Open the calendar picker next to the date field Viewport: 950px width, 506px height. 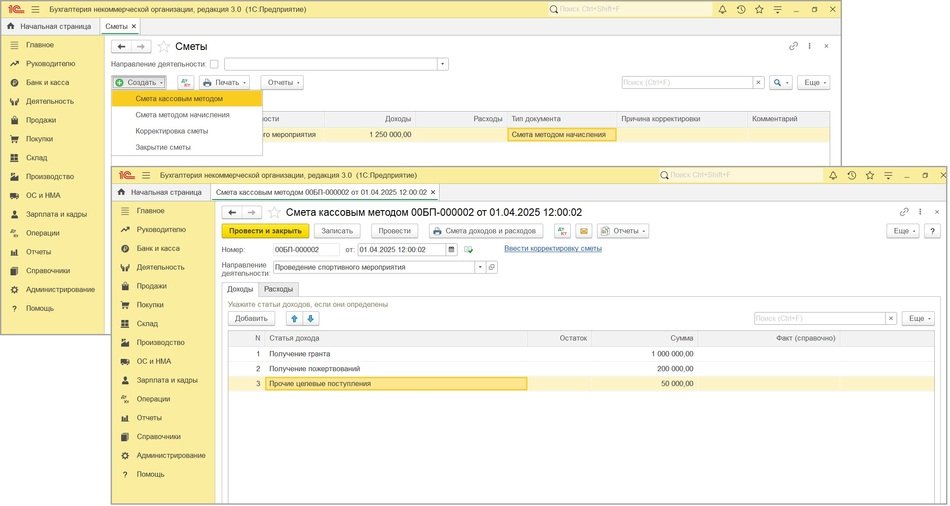tap(451, 250)
